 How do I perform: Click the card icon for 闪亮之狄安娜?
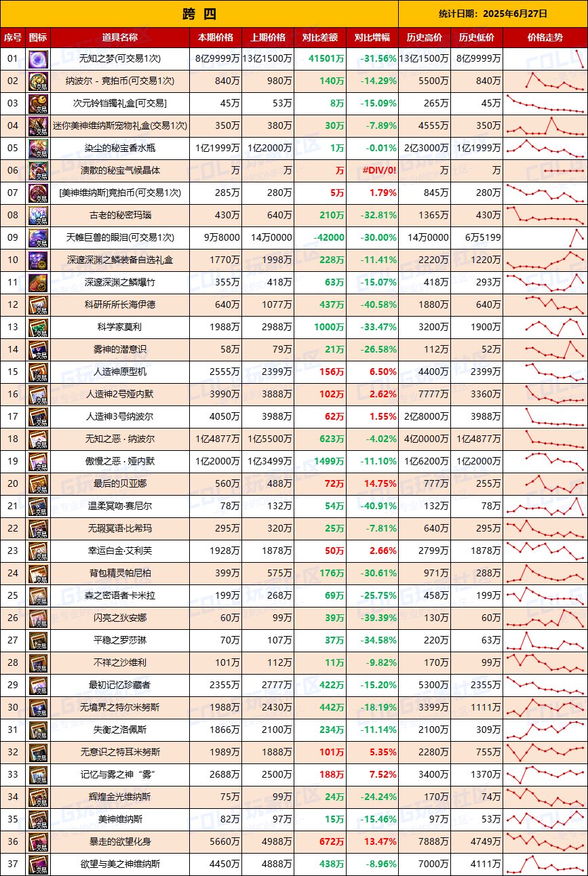point(38,618)
